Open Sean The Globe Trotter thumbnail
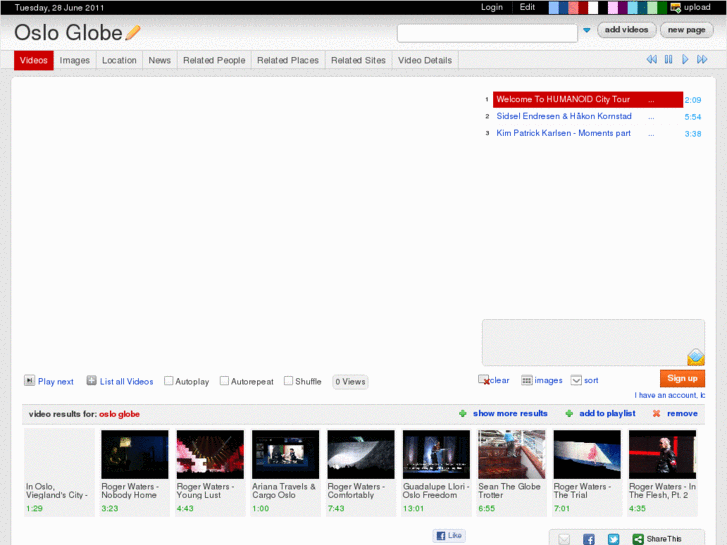 coord(512,454)
